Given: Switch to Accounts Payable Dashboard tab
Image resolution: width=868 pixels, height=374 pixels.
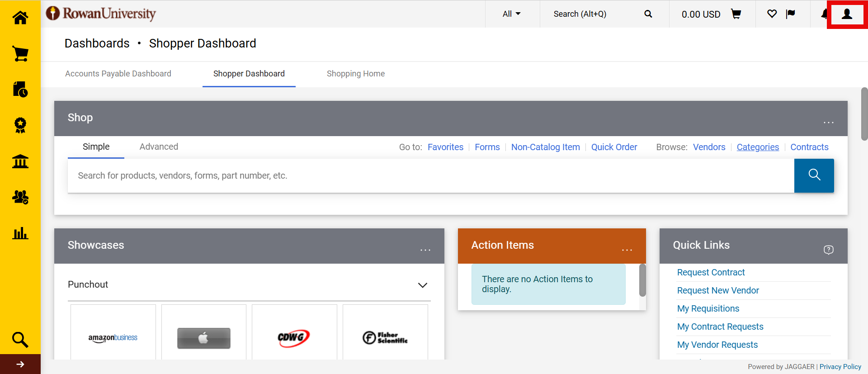Looking at the screenshot, I should point(118,74).
